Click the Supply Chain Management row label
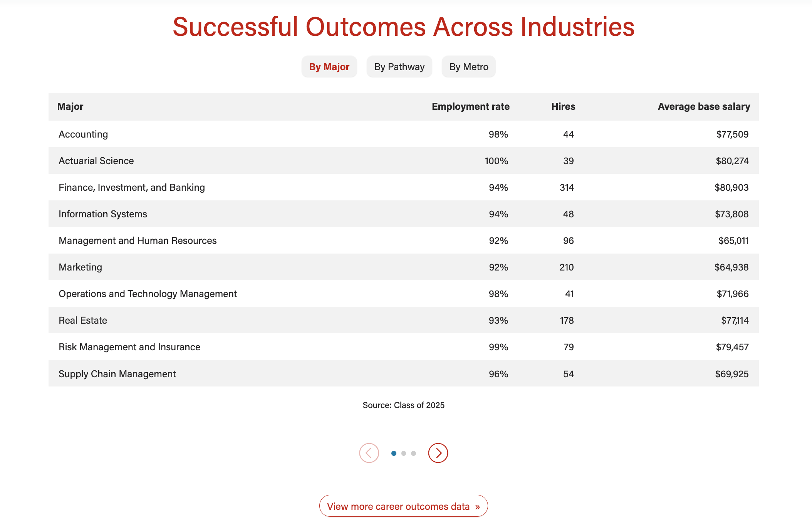This screenshot has height=531, width=812. [x=117, y=374]
